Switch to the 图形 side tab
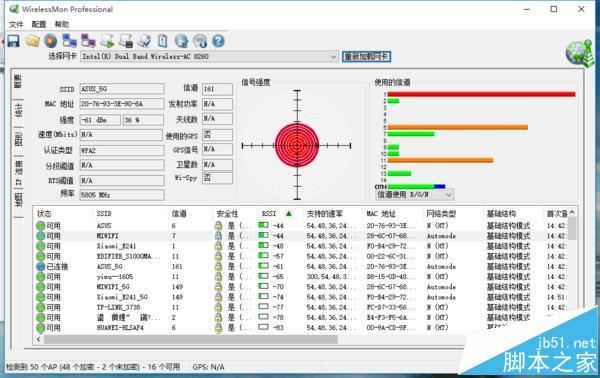 (x=18, y=140)
